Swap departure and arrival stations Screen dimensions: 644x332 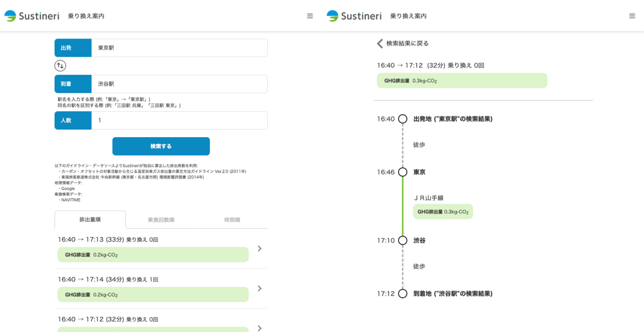pyautogui.click(x=60, y=66)
